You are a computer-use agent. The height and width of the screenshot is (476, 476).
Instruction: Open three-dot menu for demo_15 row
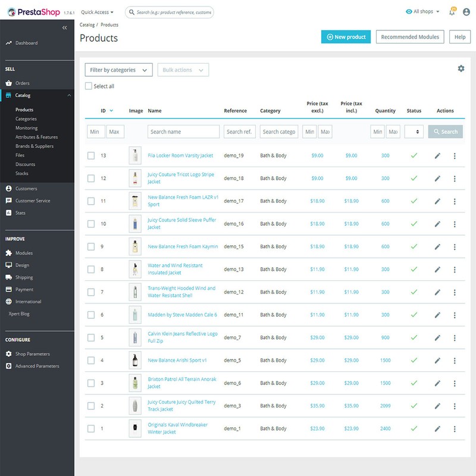455,247
